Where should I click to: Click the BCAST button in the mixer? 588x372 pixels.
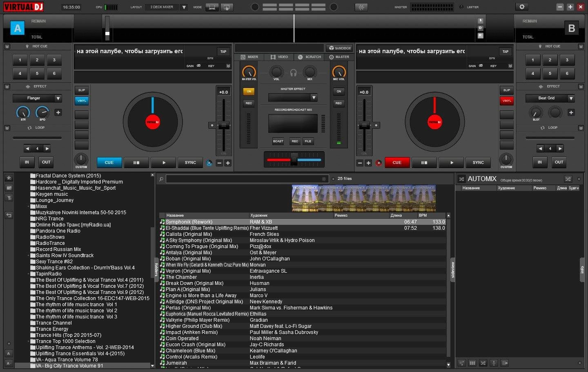pos(278,141)
